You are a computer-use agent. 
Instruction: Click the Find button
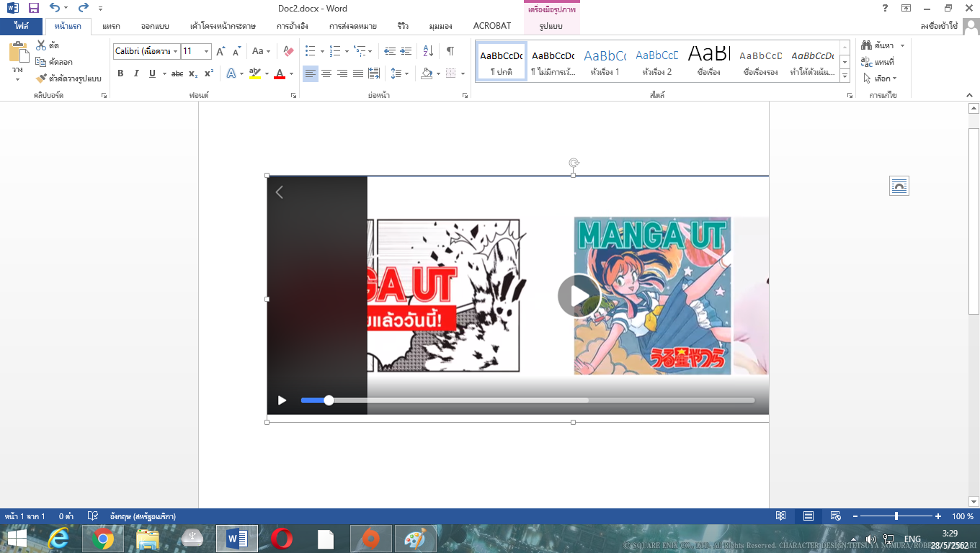pyautogui.click(x=878, y=45)
